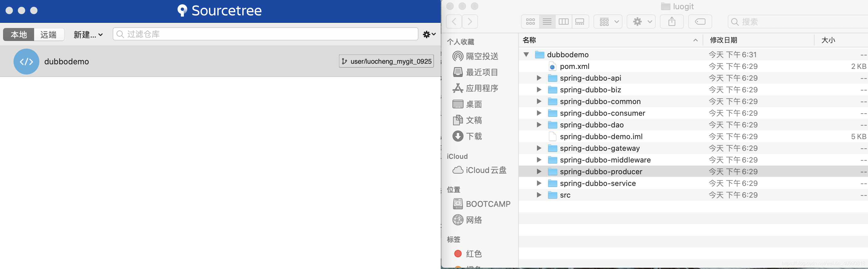Select the spring-dubbo-gateway folder icon
Image resolution: width=868 pixels, height=269 pixels.
(553, 148)
